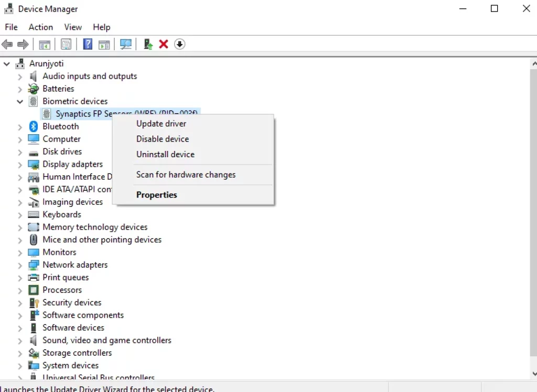Click the Help question mark toolbar icon
Viewport: 537px width, 392px height.
(88, 45)
